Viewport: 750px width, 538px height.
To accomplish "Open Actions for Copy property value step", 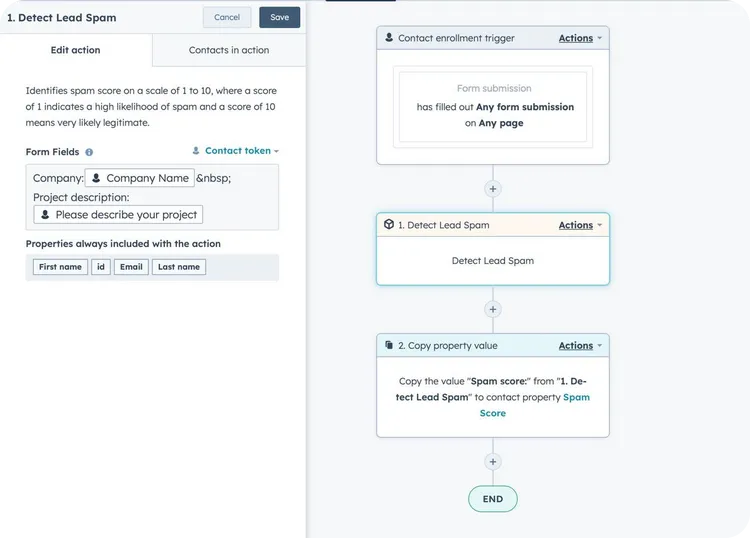I will (x=580, y=345).
